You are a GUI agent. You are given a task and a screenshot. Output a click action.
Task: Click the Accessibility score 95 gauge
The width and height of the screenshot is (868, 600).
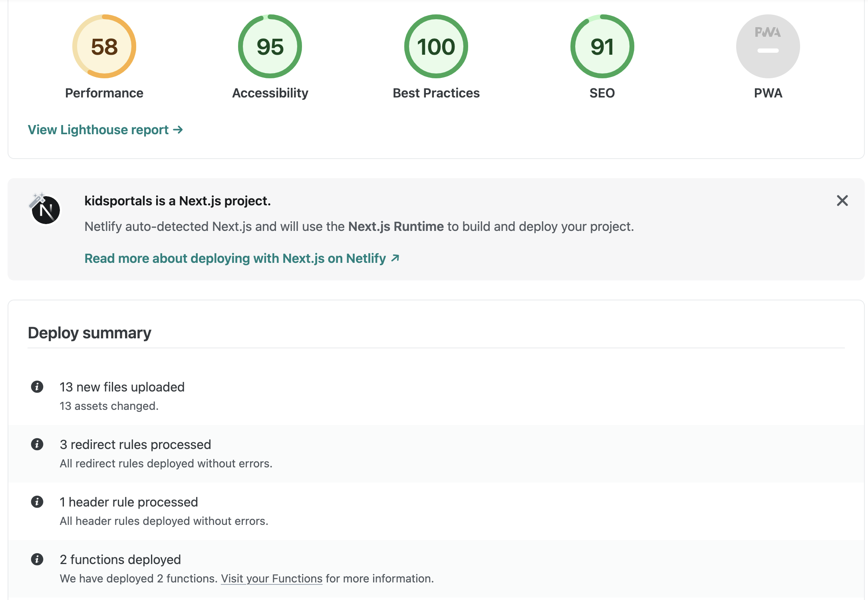click(270, 46)
